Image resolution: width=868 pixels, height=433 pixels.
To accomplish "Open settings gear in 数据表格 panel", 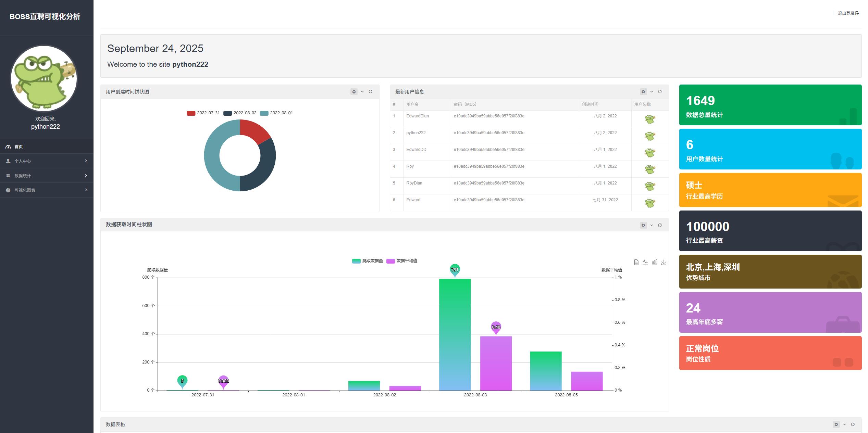I will click(836, 424).
